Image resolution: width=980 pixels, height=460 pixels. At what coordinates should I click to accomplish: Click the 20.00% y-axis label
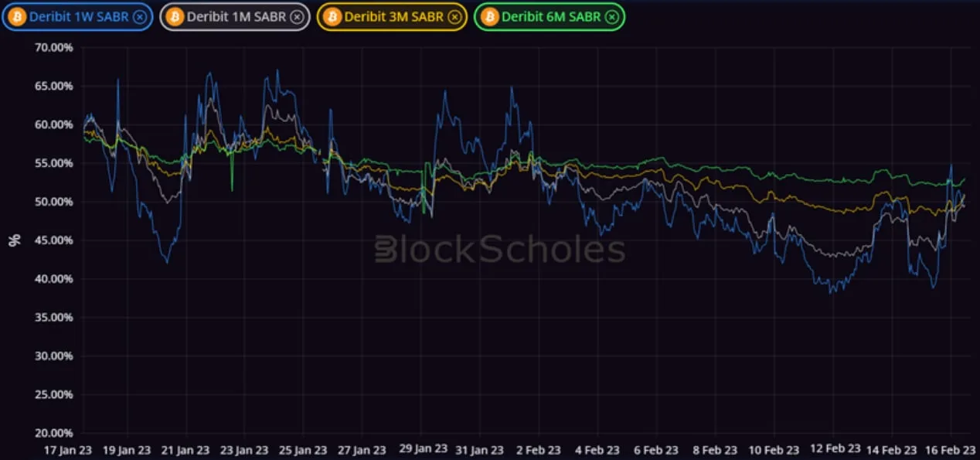click(54, 433)
